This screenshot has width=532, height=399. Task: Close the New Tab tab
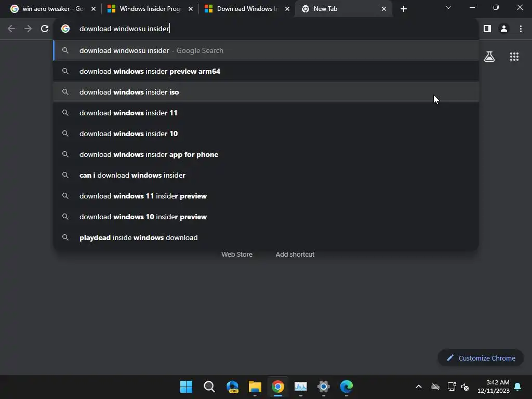(384, 9)
